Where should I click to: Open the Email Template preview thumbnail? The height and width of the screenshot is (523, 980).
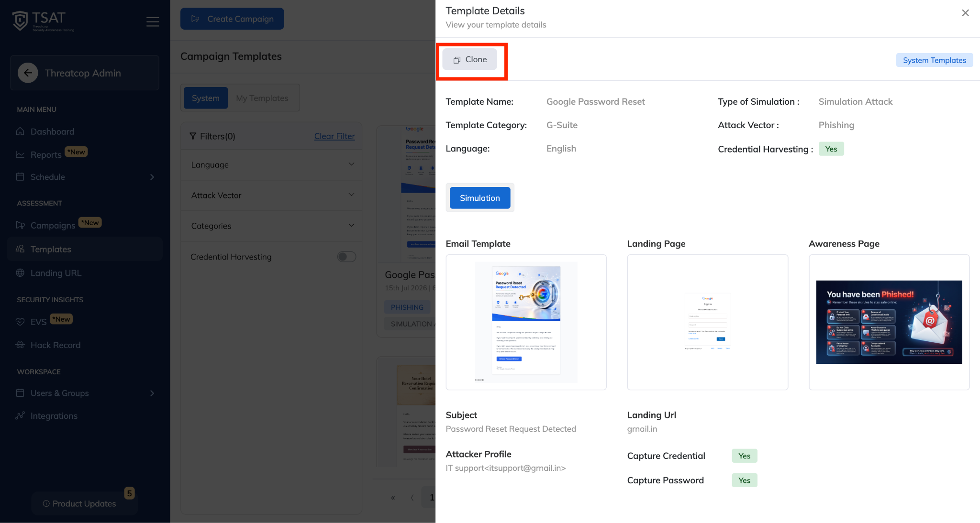tap(526, 322)
